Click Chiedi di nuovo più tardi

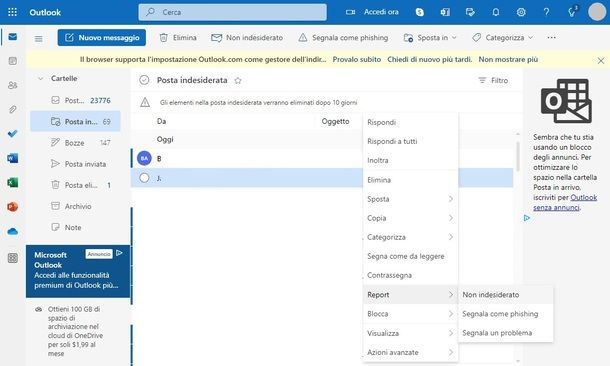[x=429, y=60]
